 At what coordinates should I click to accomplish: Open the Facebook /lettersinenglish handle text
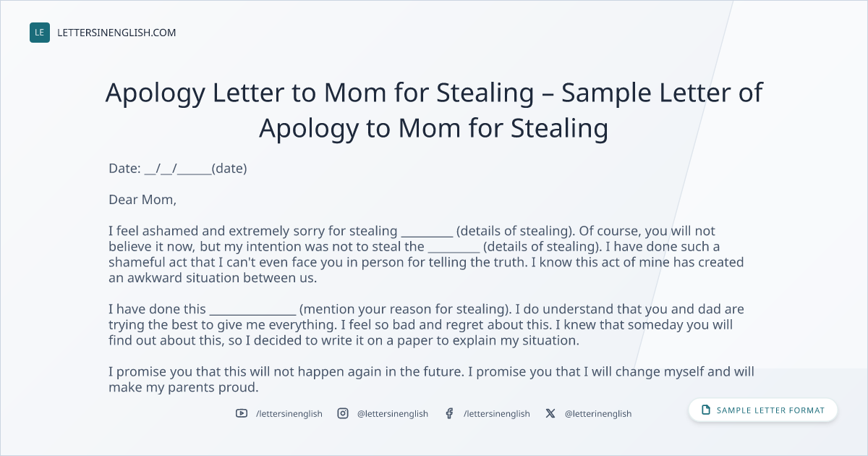[x=497, y=413]
